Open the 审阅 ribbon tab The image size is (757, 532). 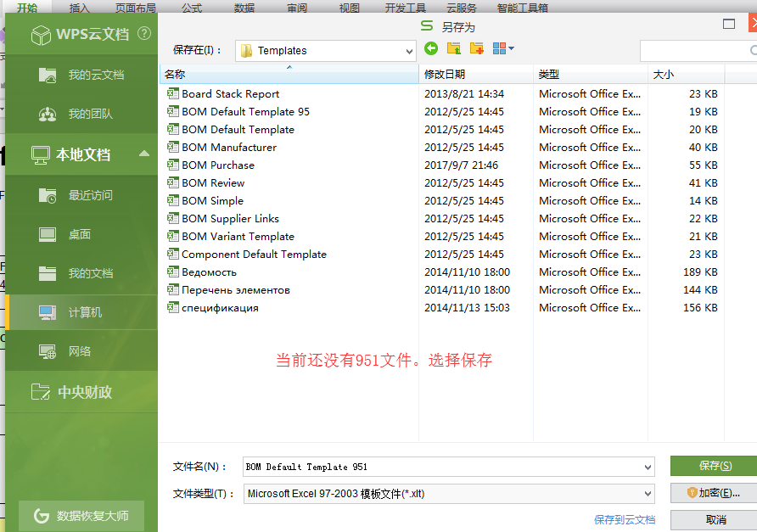point(296,8)
